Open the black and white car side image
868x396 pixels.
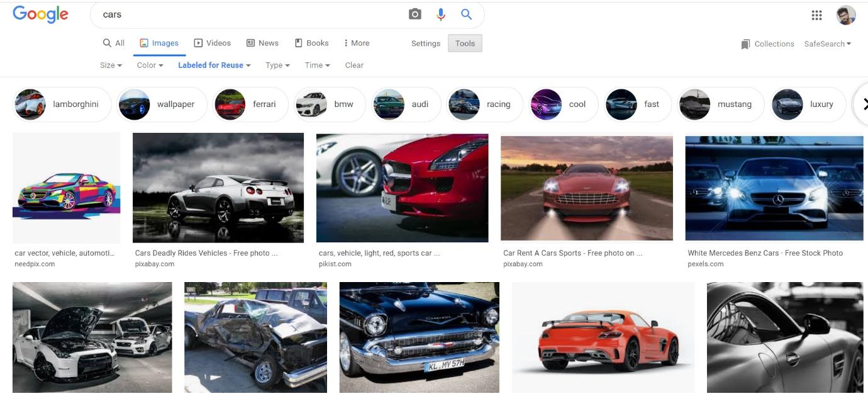click(785, 337)
